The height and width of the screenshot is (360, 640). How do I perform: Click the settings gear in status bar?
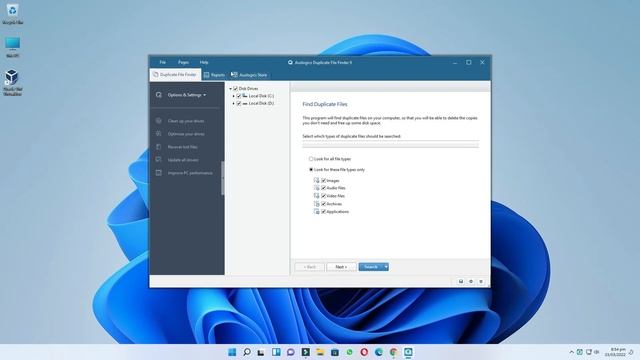[471, 281]
